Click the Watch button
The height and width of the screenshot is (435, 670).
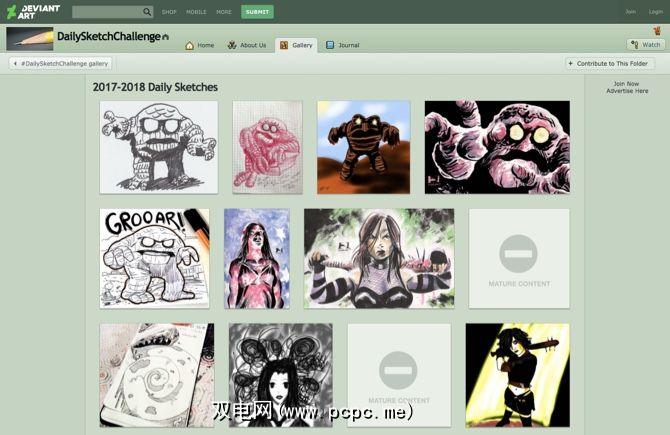(x=646, y=44)
